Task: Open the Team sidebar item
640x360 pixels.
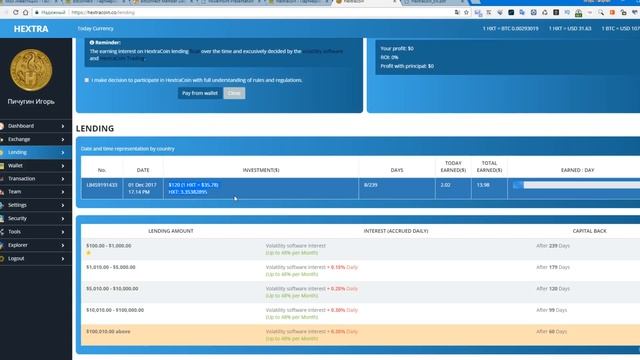Action: 36,192
